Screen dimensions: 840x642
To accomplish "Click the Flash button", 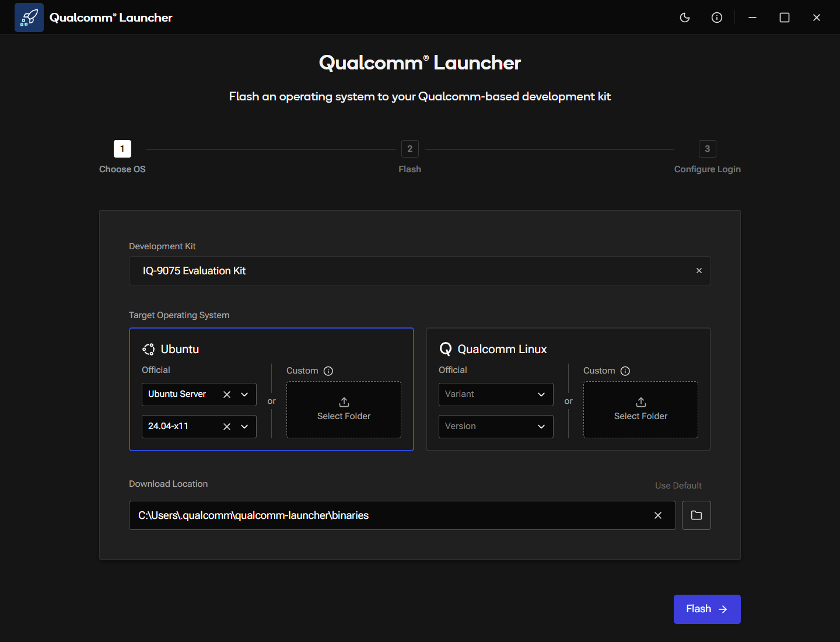I will click(707, 609).
